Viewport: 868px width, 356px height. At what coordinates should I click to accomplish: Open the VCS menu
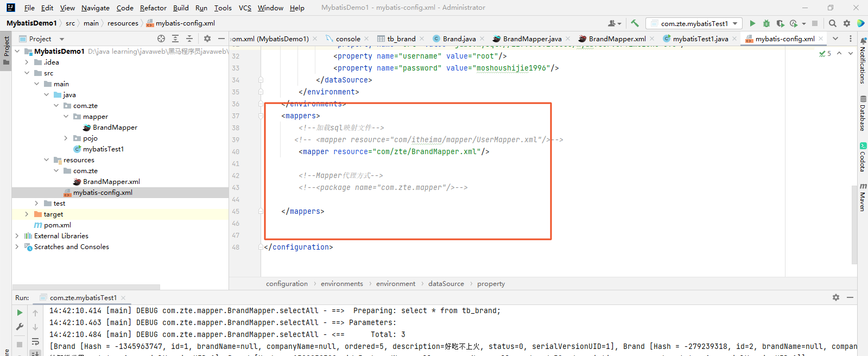tap(245, 8)
